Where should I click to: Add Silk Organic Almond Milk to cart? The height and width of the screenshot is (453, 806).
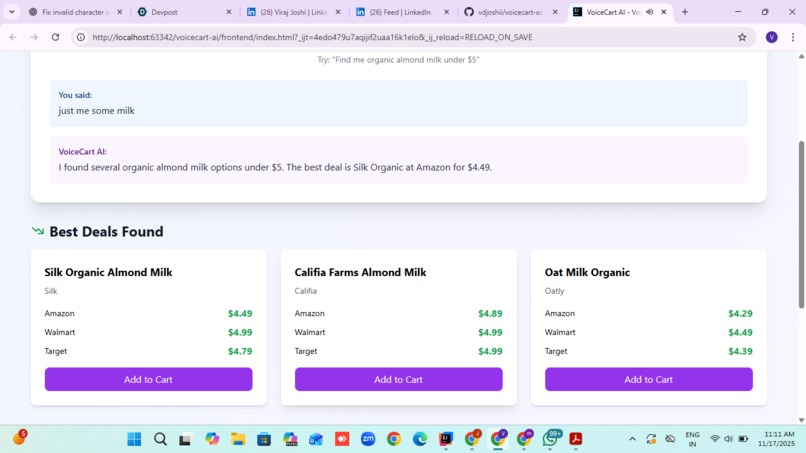148,379
